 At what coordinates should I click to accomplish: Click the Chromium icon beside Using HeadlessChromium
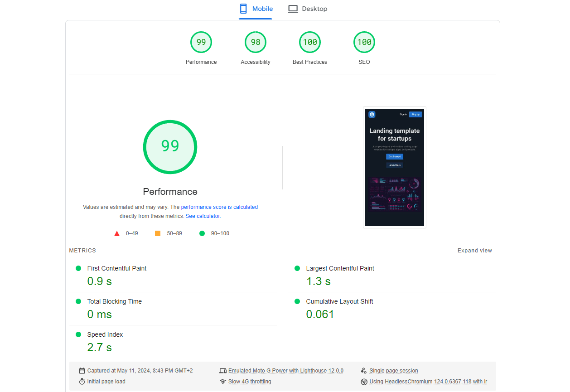point(364,382)
